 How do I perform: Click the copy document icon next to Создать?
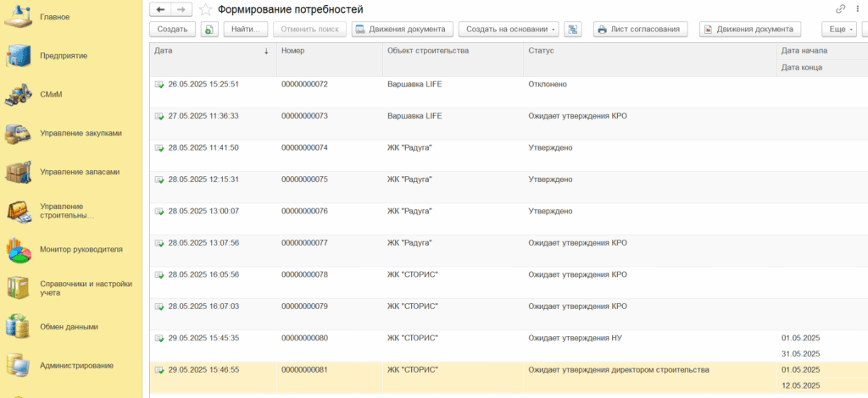(209, 30)
